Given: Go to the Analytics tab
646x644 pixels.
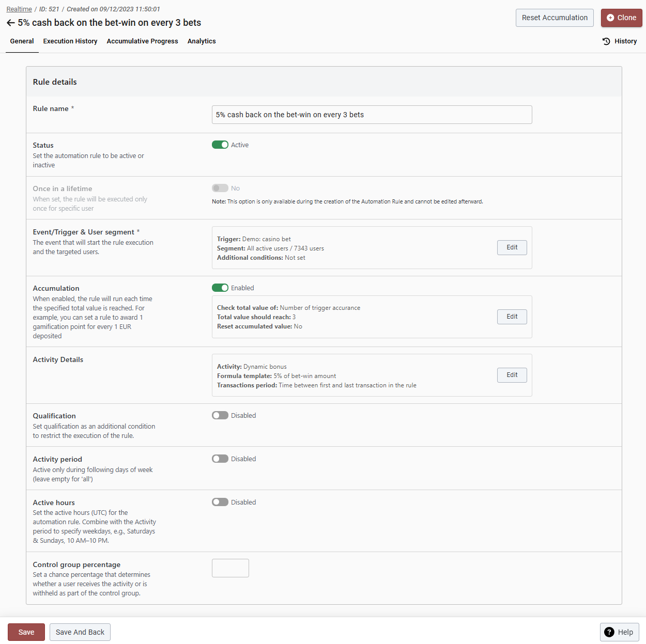Looking at the screenshot, I should point(202,41).
